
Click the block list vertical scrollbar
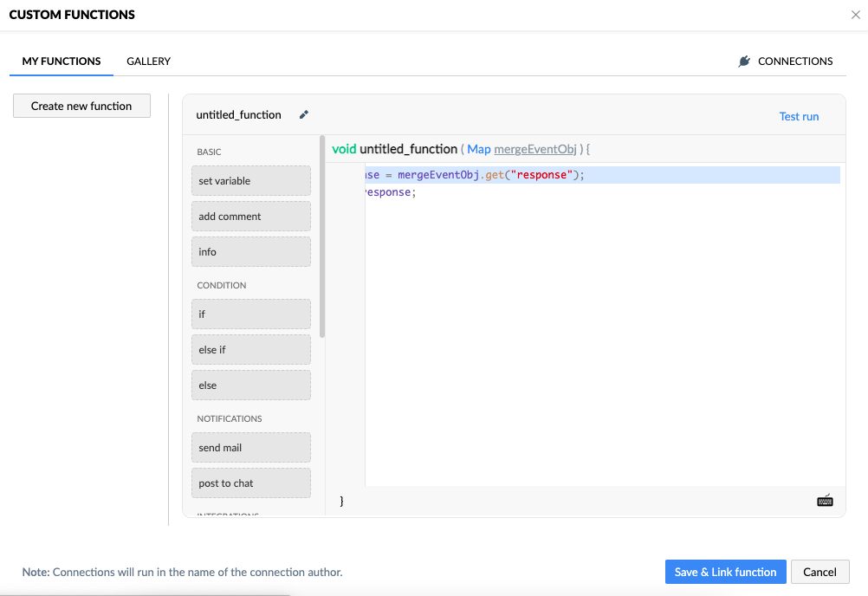(x=323, y=236)
